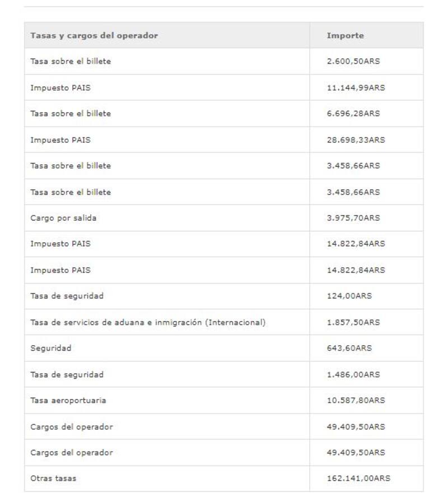This screenshot has width=448, height=502.
Task: Select the "Impuesto PAIS" label beside 28.698,33ARS
Action: click(x=60, y=140)
